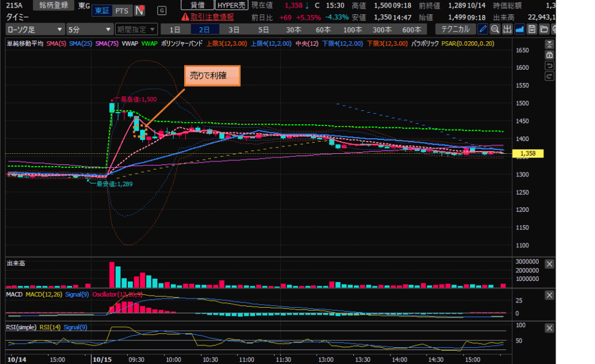Click the magnifier price search icon

pyautogui.click(x=494, y=29)
